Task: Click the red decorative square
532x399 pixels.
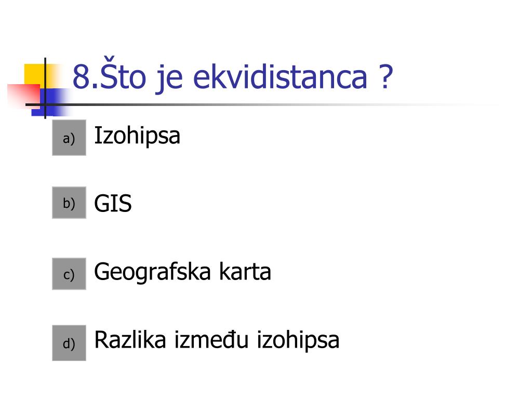Action: [24, 96]
